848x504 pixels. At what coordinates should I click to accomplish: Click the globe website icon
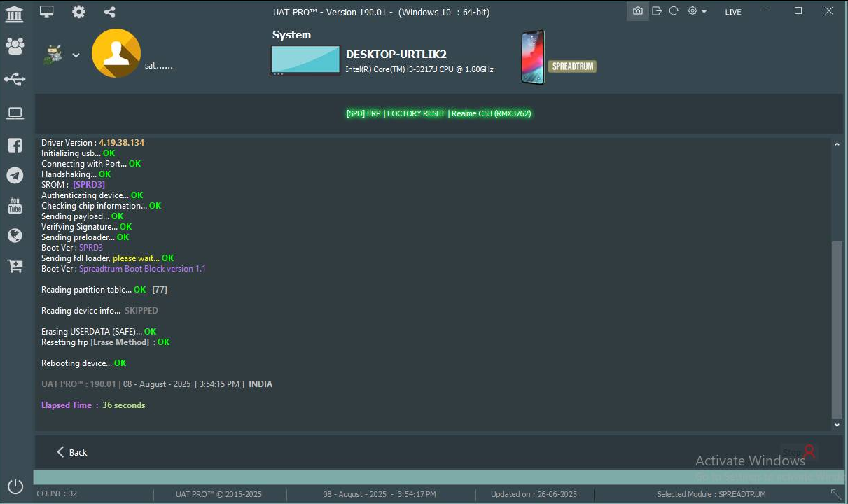click(15, 236)
